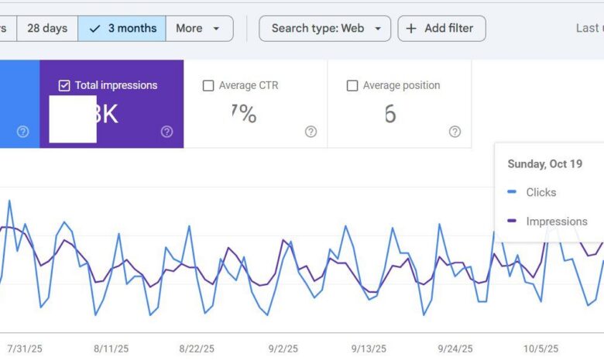
Task: Click help icon on Total impressions card
Action: tap(166, 132)
